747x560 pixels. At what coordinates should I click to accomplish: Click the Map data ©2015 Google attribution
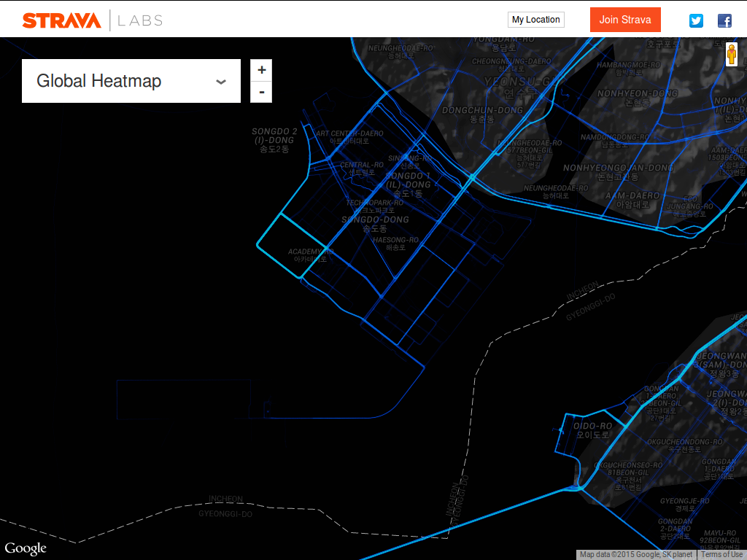tap(636, 555)
